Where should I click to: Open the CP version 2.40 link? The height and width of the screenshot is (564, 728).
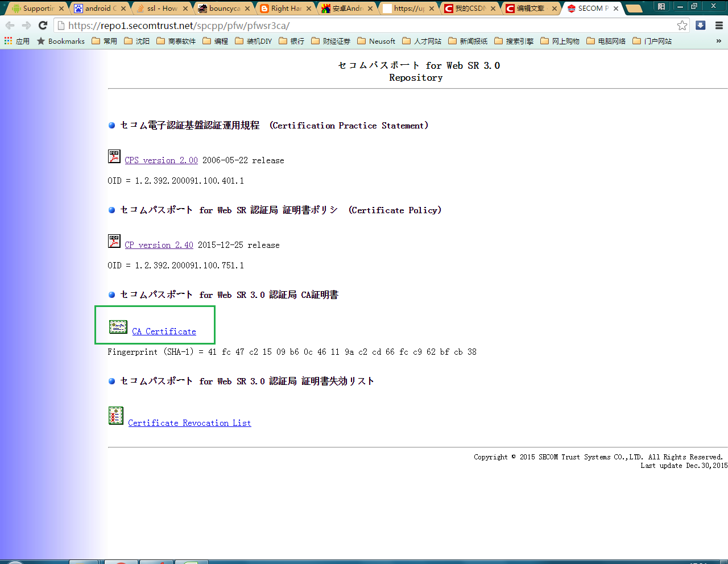click(159, 245)
